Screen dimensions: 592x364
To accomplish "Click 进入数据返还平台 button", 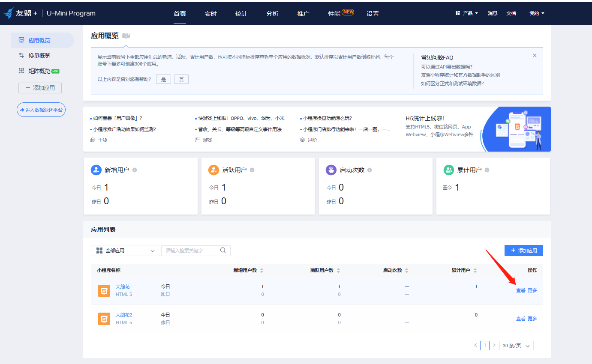I will tap(41, 110).
